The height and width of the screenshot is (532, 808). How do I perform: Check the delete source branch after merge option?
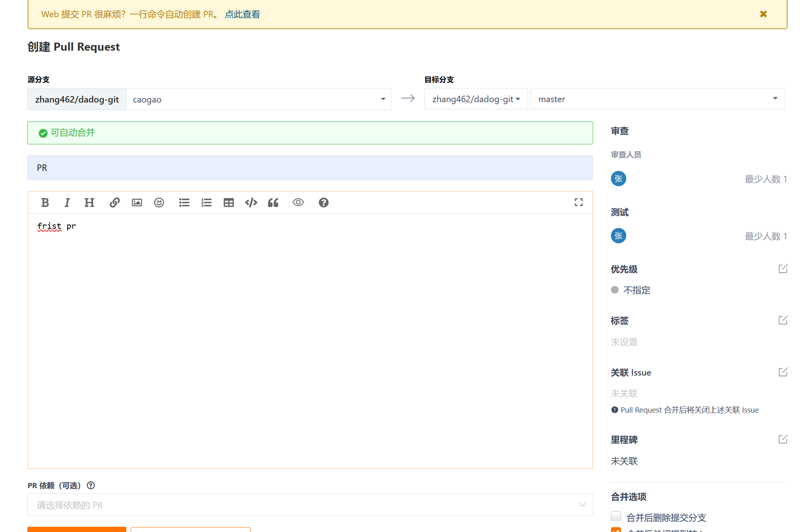point(616,516)
